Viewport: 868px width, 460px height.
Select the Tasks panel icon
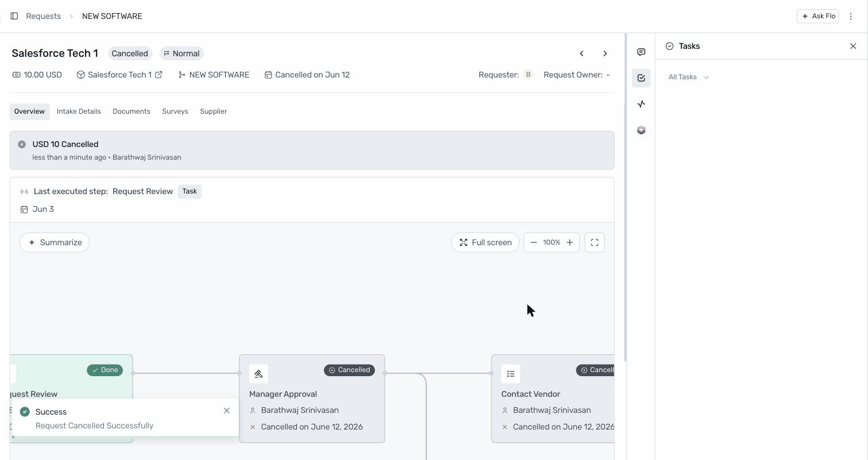641,78
